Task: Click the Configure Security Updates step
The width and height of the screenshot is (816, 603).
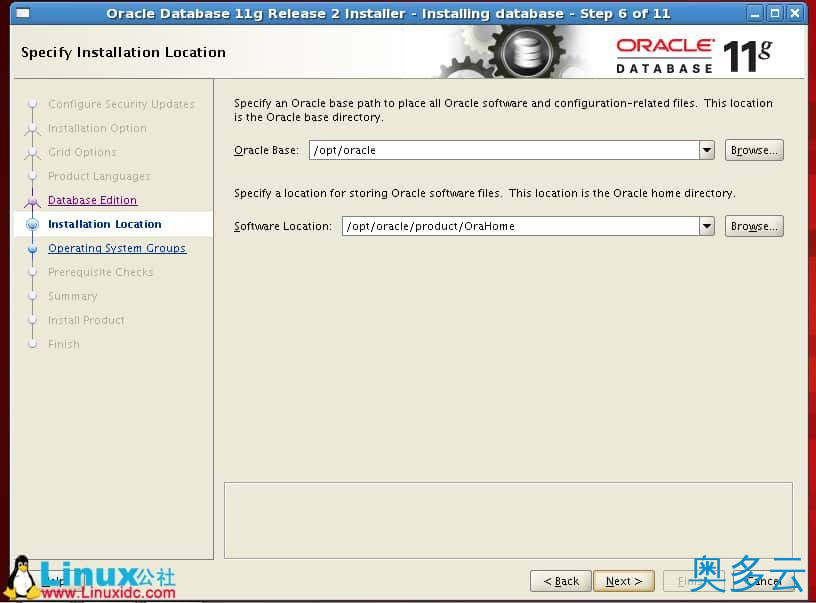Action: [121, 104]
